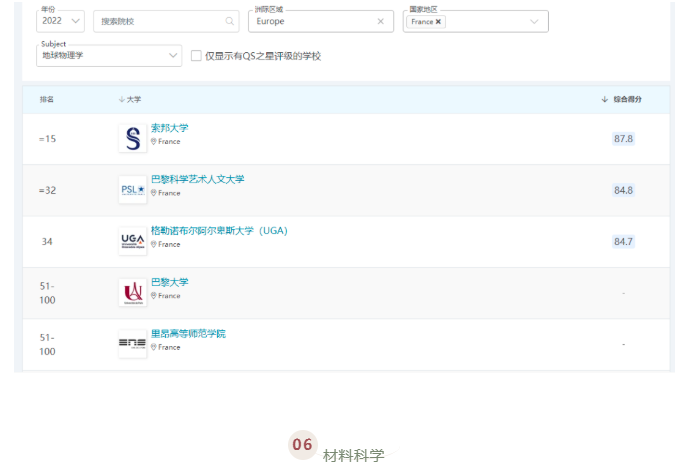Expand the country filter dropdown arrow
The height and width of the screenshot is (469, 697).
pos(534,22)
